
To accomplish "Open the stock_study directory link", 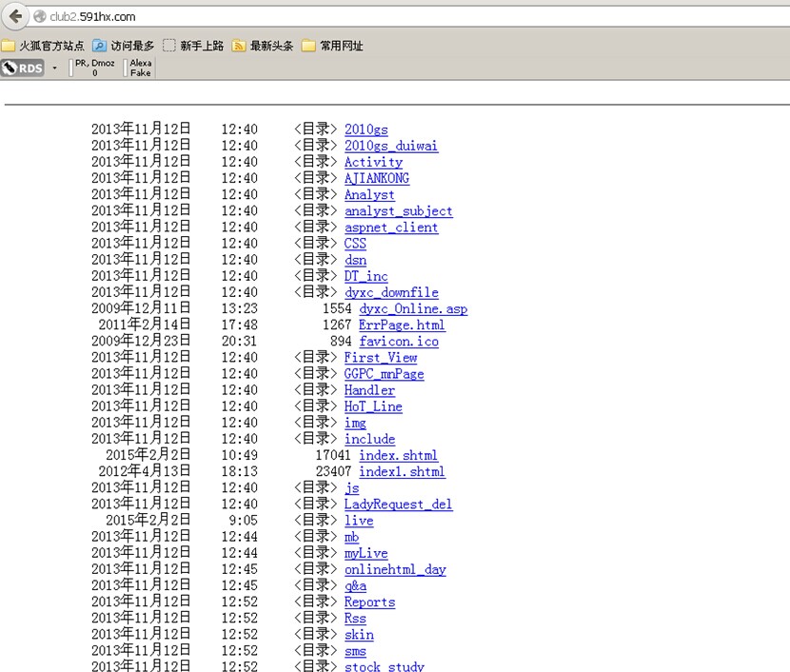I will 385,666.
